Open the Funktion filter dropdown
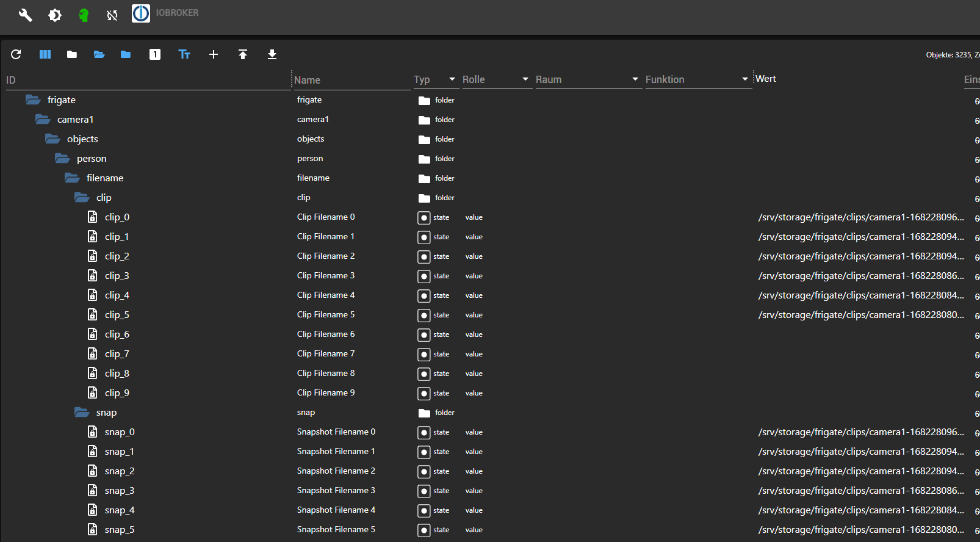 [x=697, y=79]
